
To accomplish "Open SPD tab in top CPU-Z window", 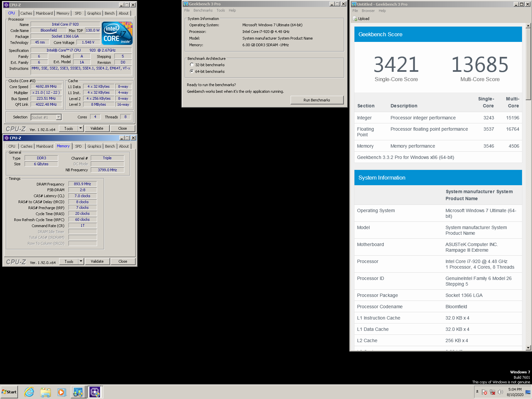I will (78, 13).
